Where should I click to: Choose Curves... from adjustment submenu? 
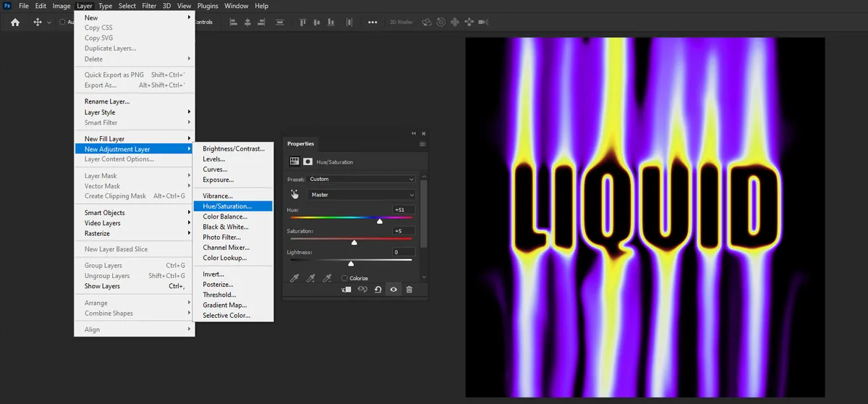point(234,169)
